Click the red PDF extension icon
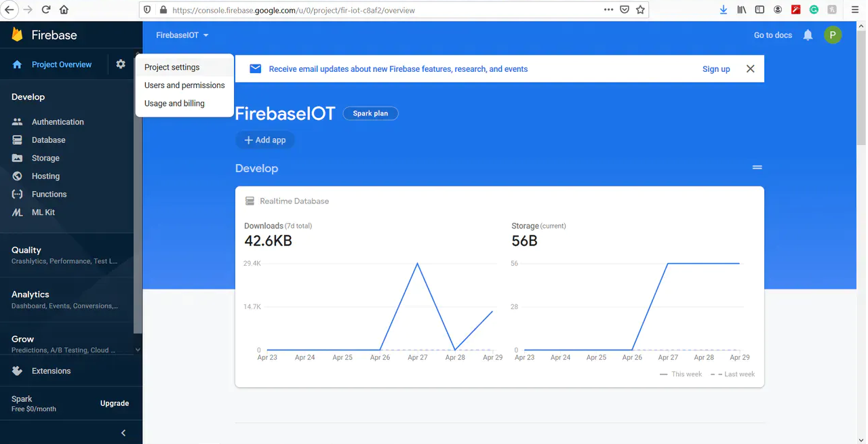 [x=796, y=10]
